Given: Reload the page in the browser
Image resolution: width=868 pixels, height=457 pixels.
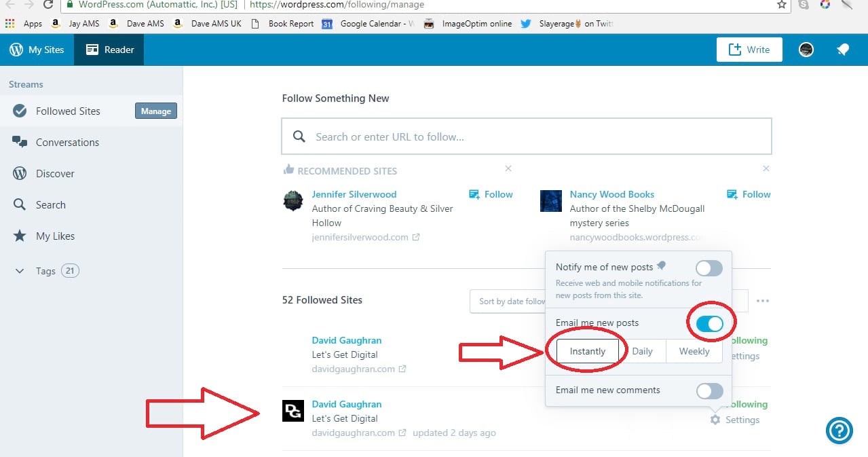Looking at the screenshot, I should (48, 4).
